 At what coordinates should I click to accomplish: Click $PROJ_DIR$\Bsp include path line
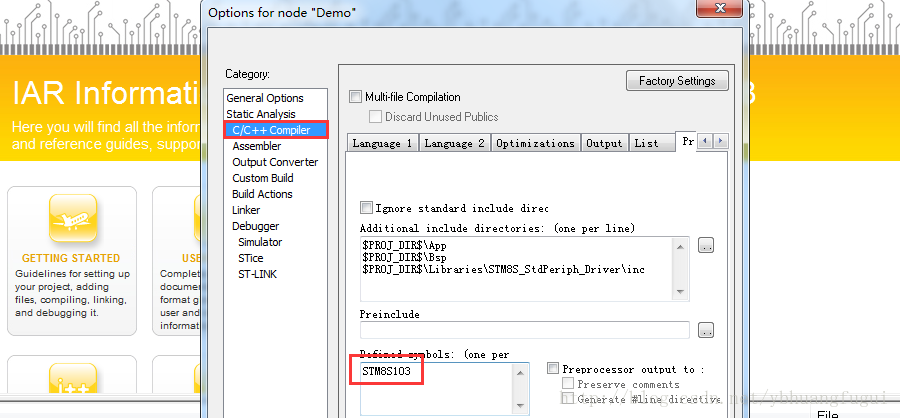point(404,257)
